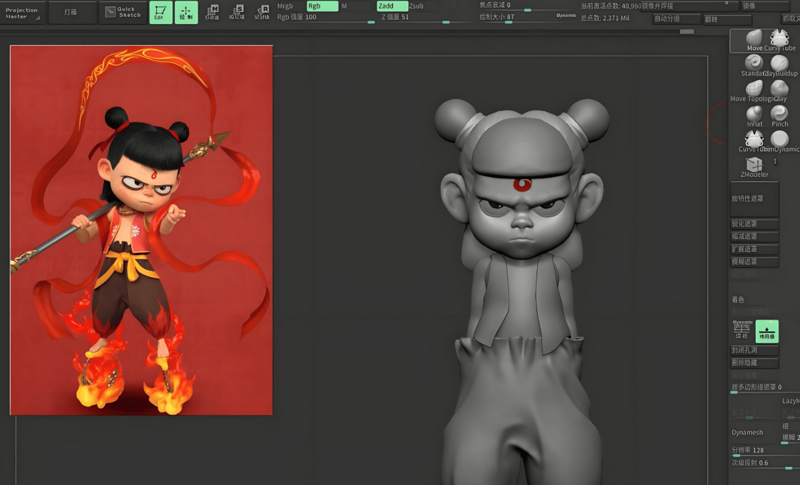Adjust the 分辨率 128 resolution slider
Viewport: 800px width, 485px height.
pos(765,452)
